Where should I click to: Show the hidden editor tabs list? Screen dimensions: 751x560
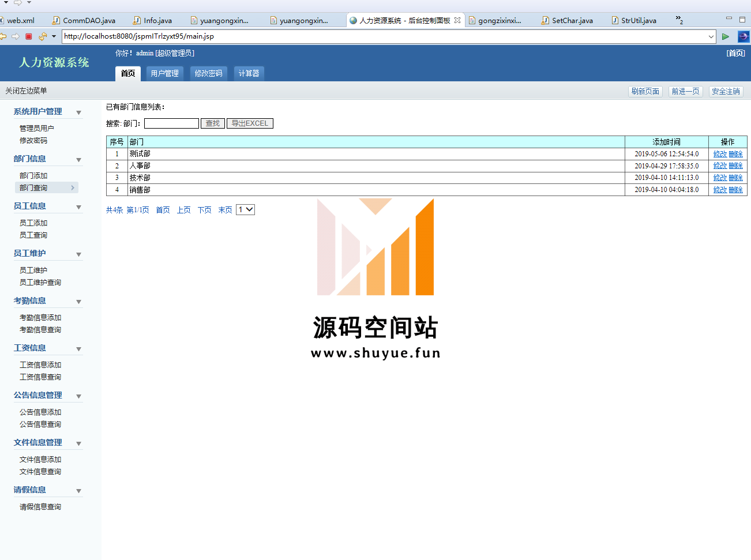tap(679, 20)
